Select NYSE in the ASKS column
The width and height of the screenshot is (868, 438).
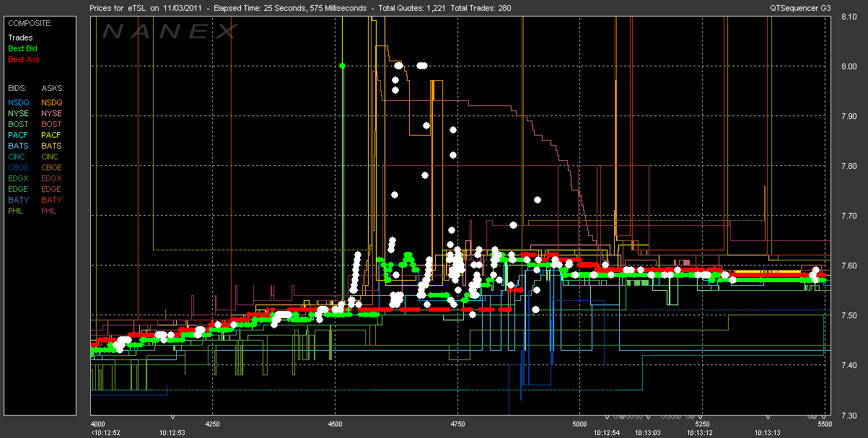(x=52, y=113)
